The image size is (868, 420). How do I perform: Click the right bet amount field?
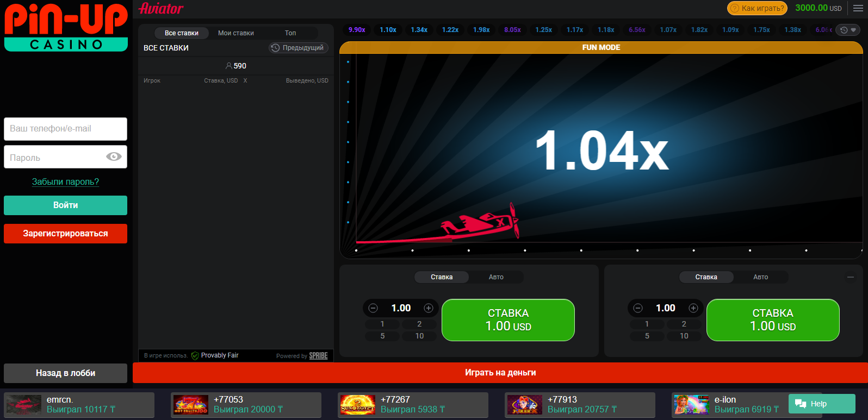666,308
